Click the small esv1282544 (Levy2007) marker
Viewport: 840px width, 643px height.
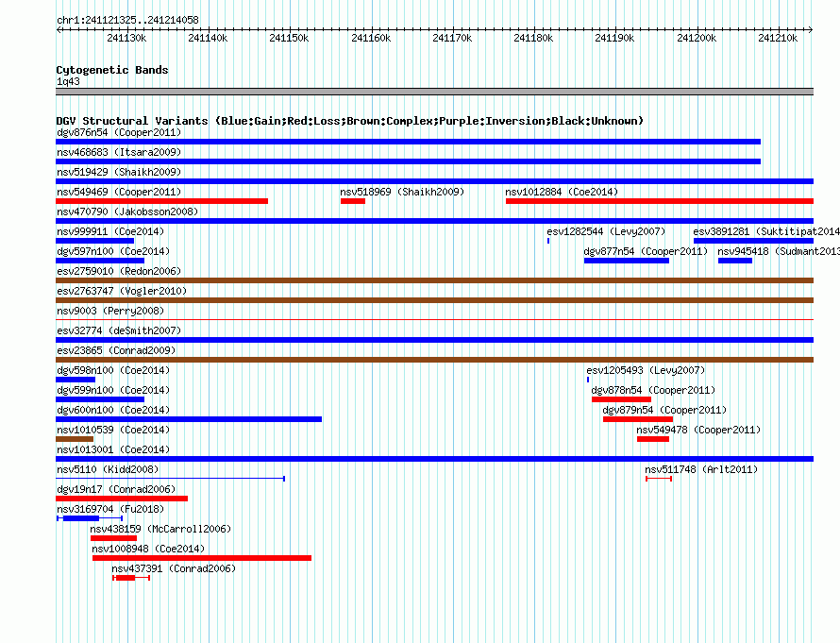tap(548, 241)
